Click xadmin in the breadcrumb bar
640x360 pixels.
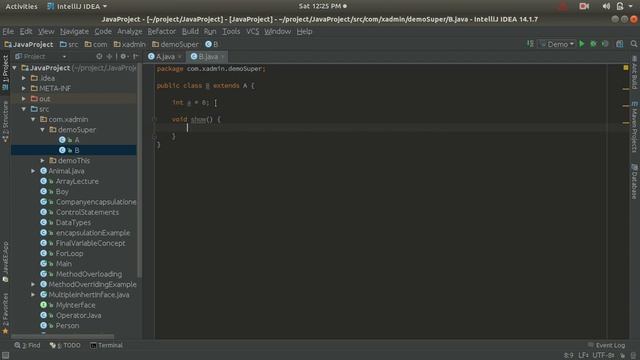[129, 44]
